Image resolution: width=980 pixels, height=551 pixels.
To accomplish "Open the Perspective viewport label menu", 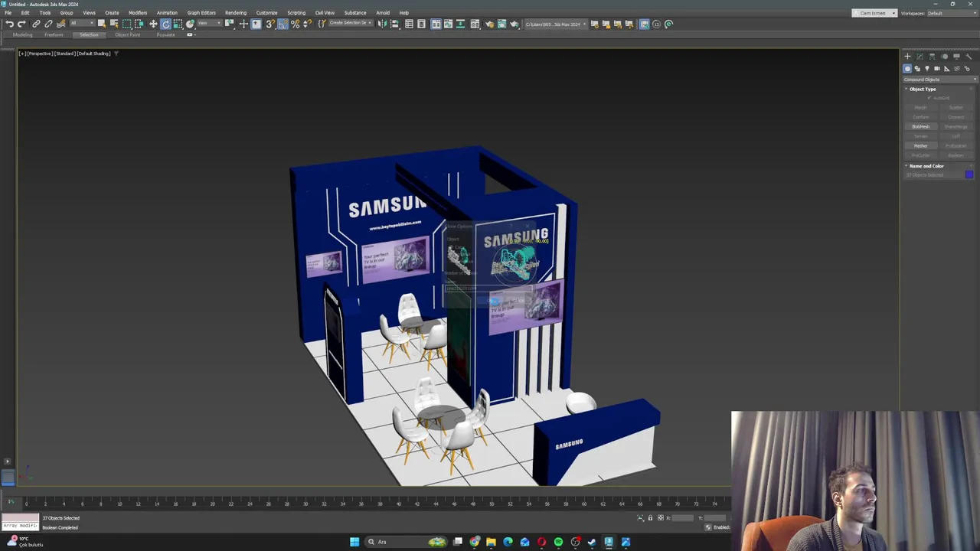I will click(x=40, y=54).
